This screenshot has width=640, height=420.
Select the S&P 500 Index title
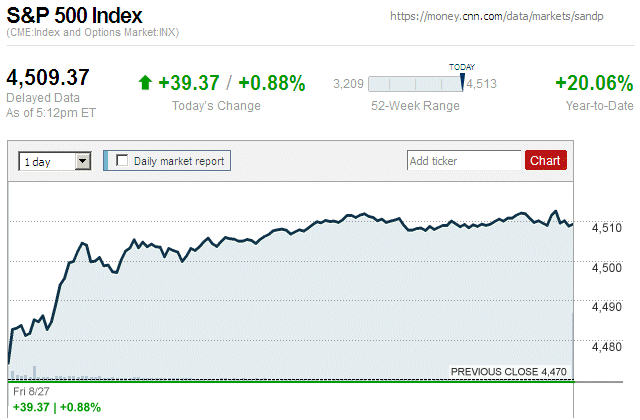pyautogui.click(x=74, y=16)
